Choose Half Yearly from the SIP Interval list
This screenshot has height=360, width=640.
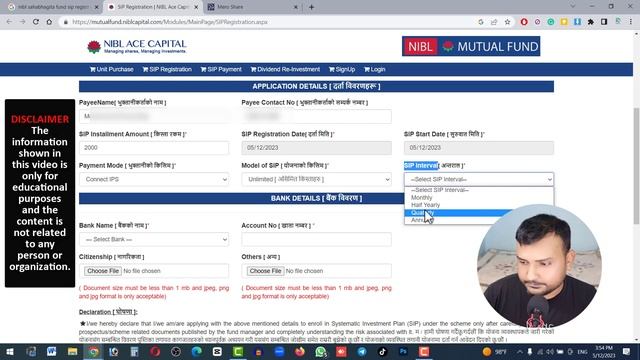[x=479, y=205]
